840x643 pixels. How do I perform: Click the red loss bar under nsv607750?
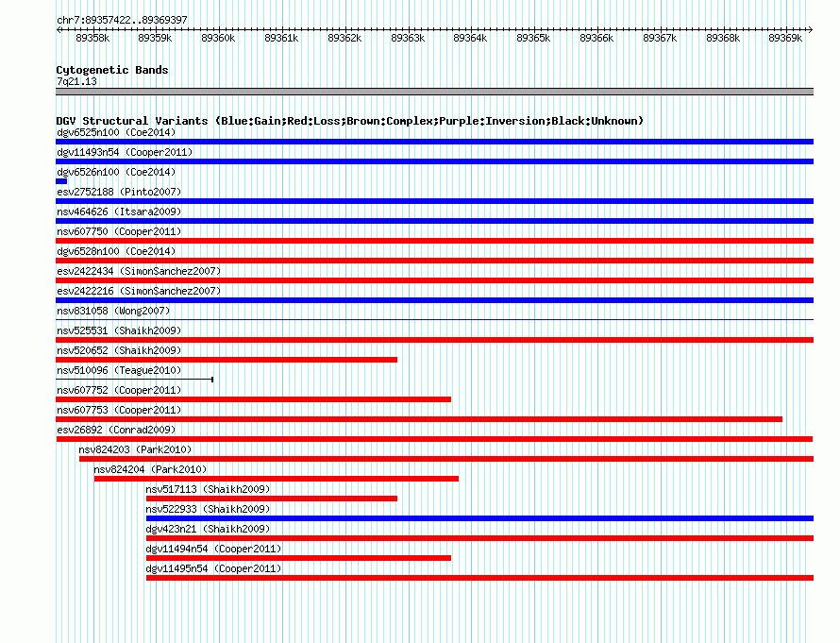[x=434, y=241]
